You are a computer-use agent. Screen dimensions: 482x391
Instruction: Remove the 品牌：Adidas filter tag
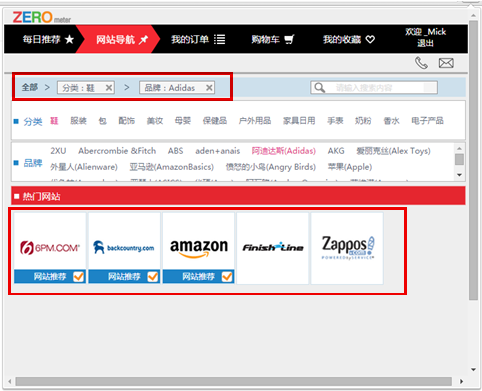point(209,88)
